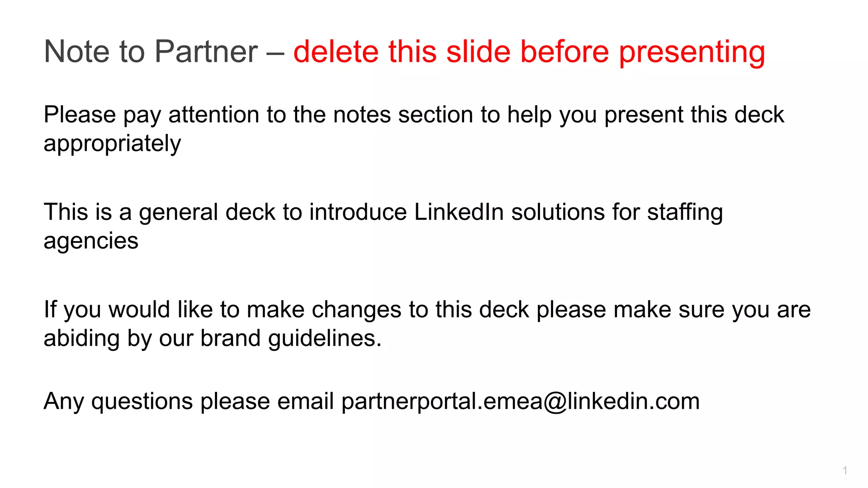Click the slide number 1 in corner
Screen dimensions: 868x488
[845, 470]
